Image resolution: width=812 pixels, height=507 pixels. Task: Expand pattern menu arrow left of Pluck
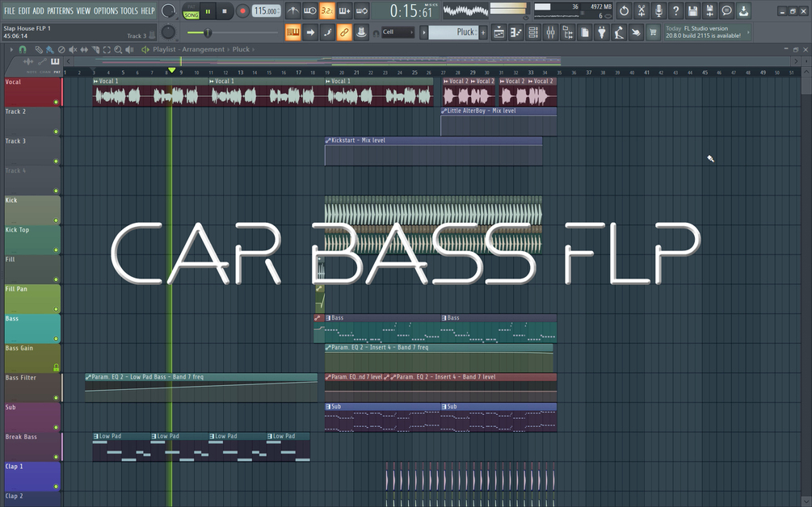click(423, 32)
